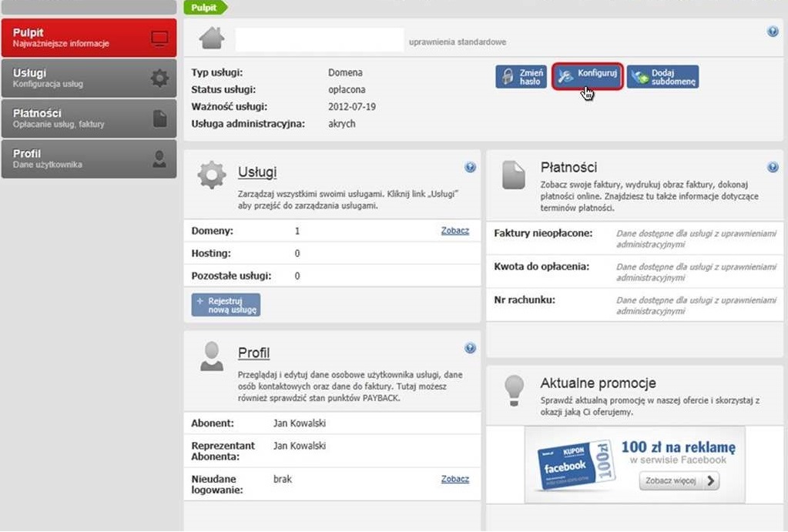This screenshot has height=532, width=788.
Task: Open help for the Profil panel
Action: pos(470,348)
